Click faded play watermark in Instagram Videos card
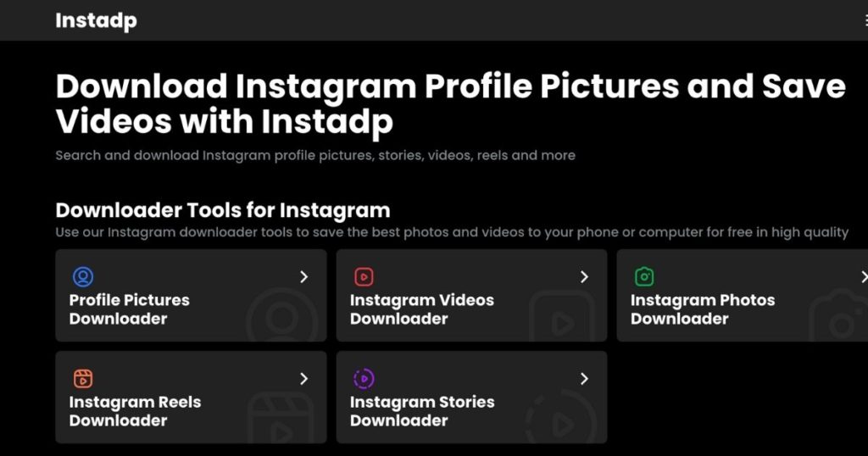The width and height of the screenshot is (868, 456). tap(560, 317)
